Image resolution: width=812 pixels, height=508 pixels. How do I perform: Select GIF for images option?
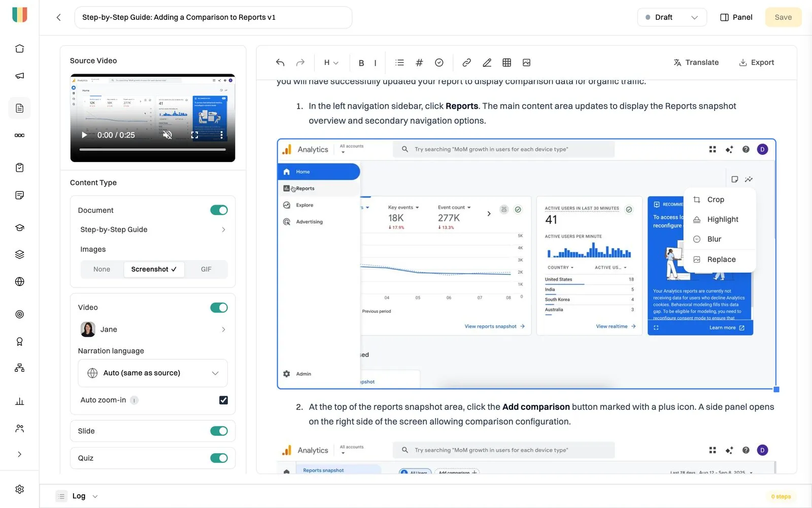pos(206,269)
